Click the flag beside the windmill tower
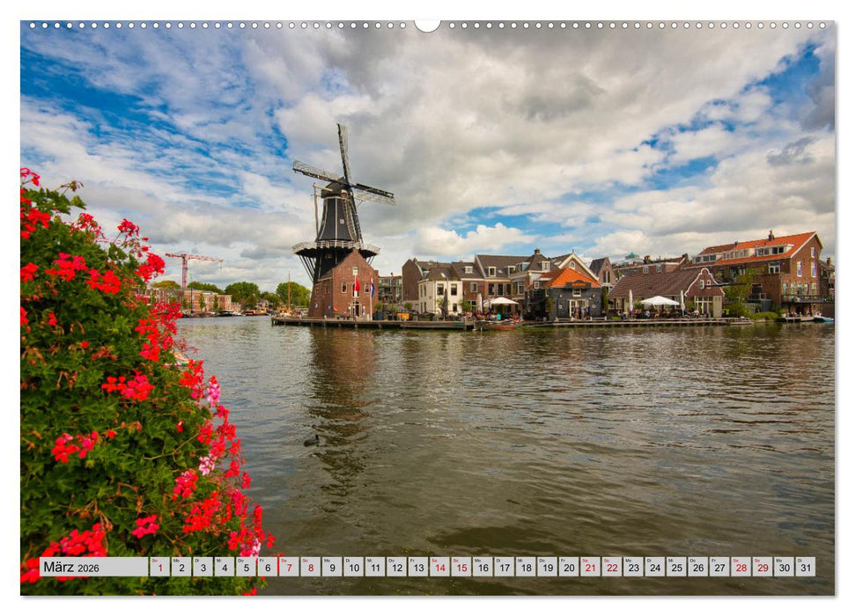This screenshot has width=855, height=616. click(355, 286)
